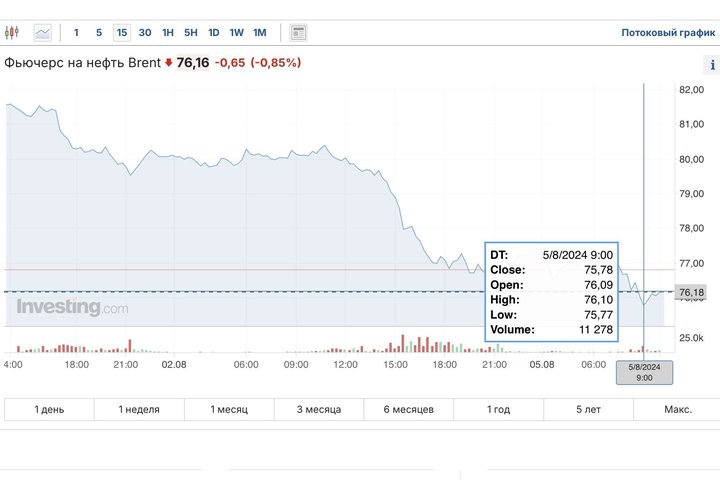Switch to the "3 месяца" range tab
Screen dimensions: 720x480
tap(319, 410)
